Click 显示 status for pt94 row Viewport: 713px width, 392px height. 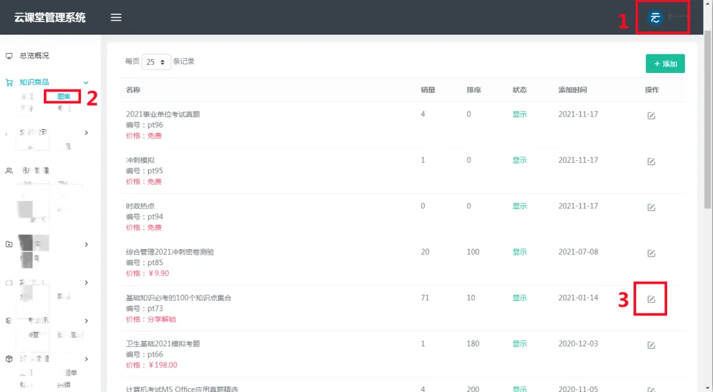point(520,206)
